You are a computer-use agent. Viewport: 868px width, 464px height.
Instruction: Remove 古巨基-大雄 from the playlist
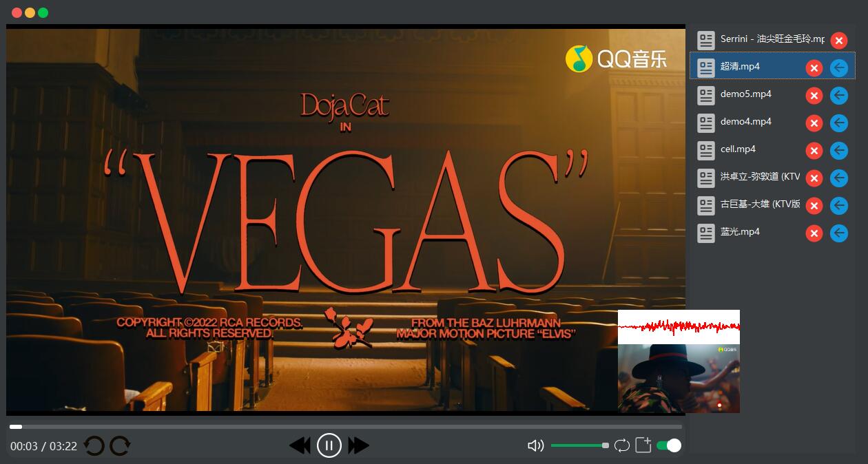814,206
